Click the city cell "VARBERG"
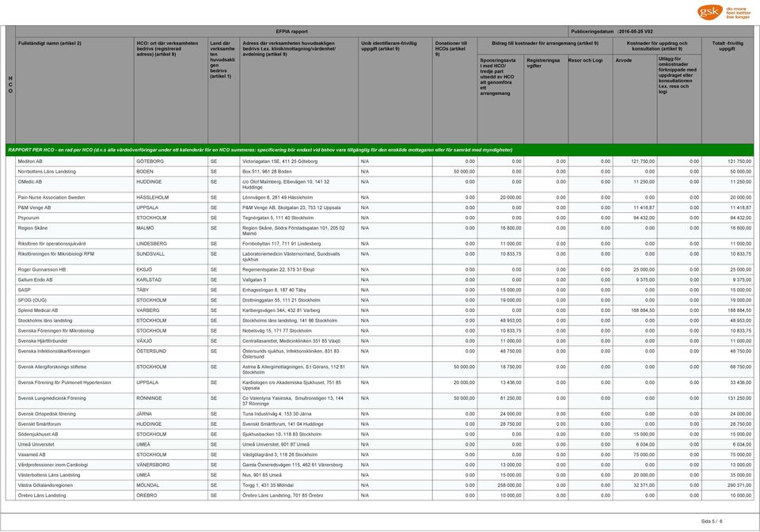 click(171, 310)
